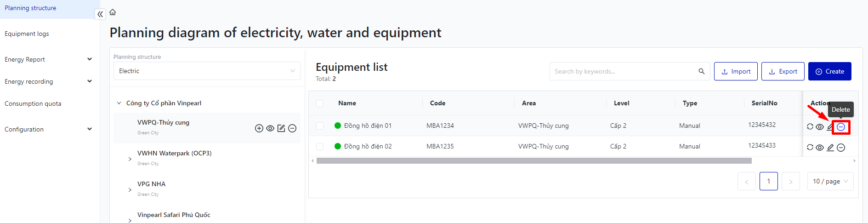Viewport: 868px width, 223px height.
Task: Click refresh icon for Đồng hồ điện 02
Action: pyautogui.click(x=810, y=148)
